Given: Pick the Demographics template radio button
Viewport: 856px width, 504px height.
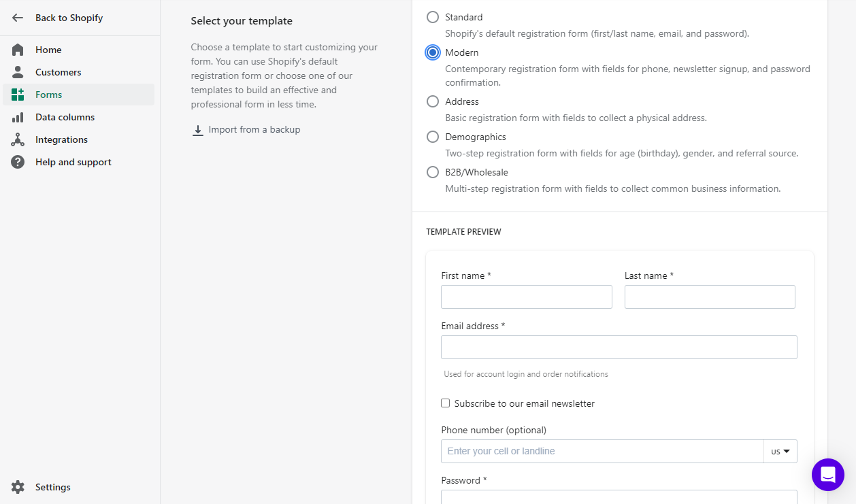Looking at the screenshot, I should tap(433, 137).
